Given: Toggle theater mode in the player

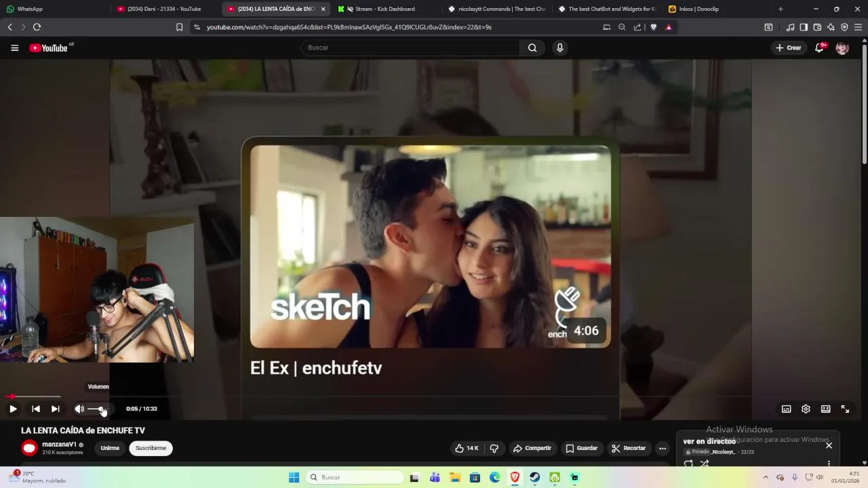Looking at the screenshot, I should click(x=825, y=409).
